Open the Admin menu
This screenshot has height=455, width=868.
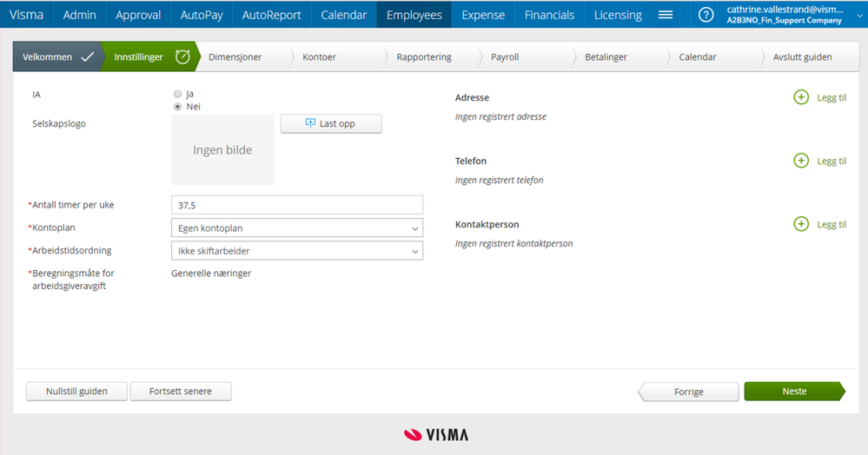coord(80,15)
